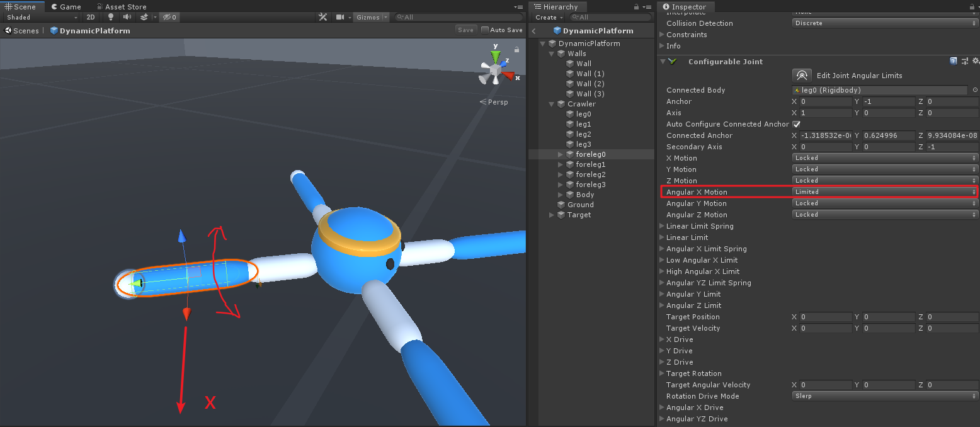Click the Axis X value field
Screen dimensions: 980x427
pyautogui.click(x=826, y=113)
